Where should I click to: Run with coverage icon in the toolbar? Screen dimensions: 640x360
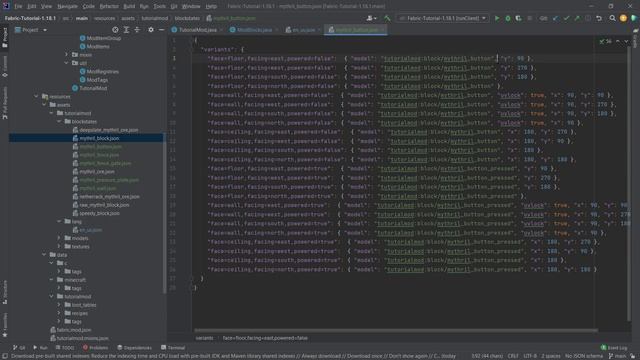pyautogui.click(x=518, y=18)
